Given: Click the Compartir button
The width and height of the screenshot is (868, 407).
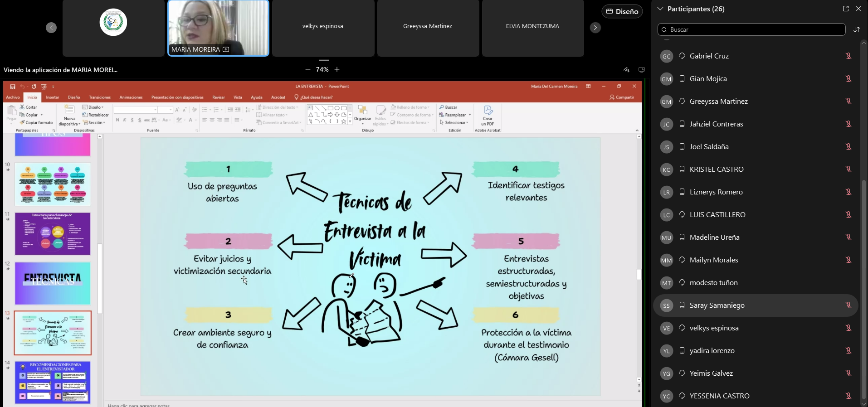Looking at the screenshot, I should point(622,97).
